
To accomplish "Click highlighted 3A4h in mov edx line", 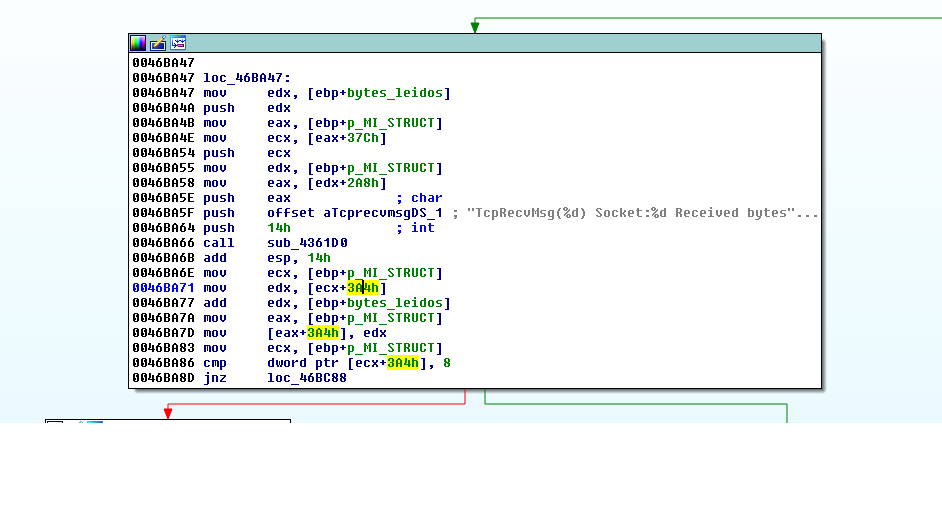I will coord(363,288).
